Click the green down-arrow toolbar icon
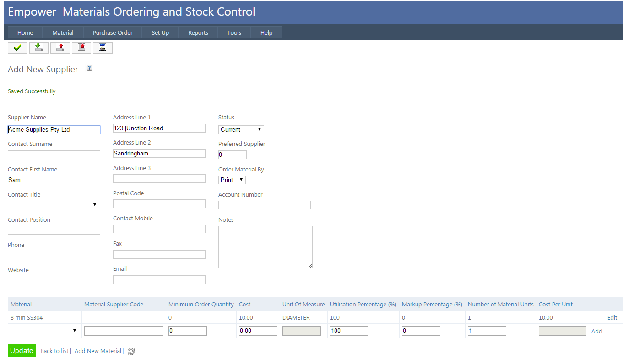This screenshot has height=364, width=623. pos(39,48)
